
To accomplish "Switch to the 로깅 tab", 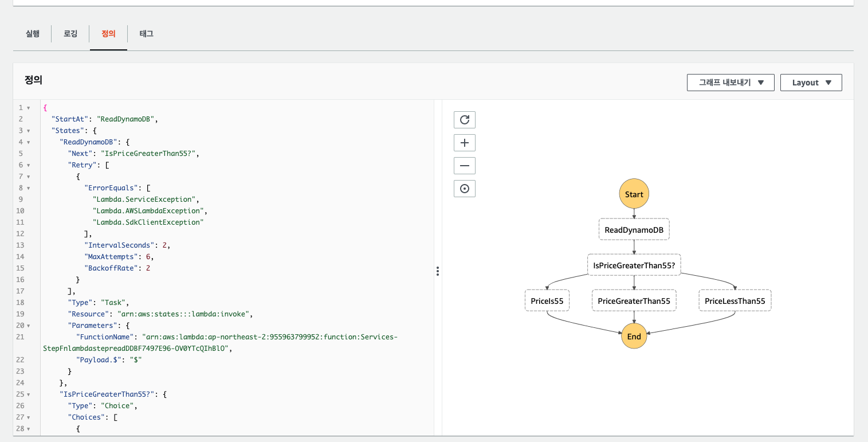I will click(70, 34).
